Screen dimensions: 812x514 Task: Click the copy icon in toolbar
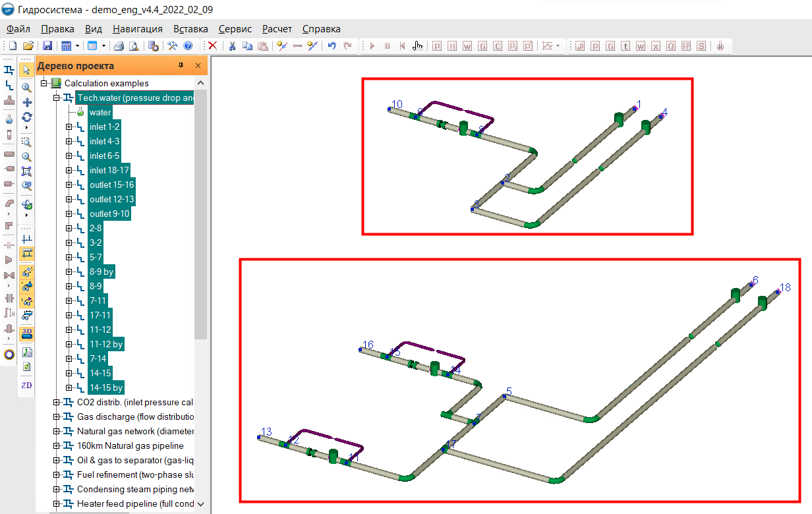(247, 46)
